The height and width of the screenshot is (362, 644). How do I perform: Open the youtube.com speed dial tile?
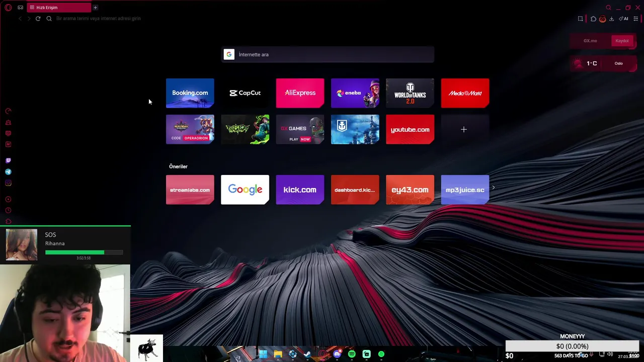click(x=410, y=129)
